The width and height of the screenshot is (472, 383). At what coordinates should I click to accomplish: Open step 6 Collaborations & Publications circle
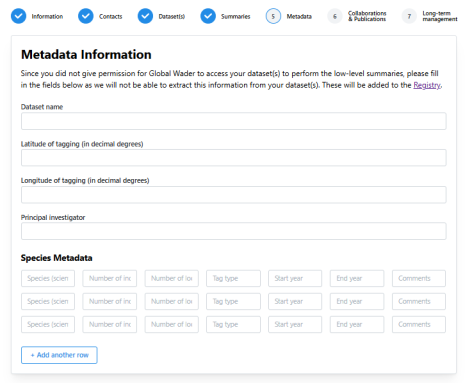[x=335, y=16]
